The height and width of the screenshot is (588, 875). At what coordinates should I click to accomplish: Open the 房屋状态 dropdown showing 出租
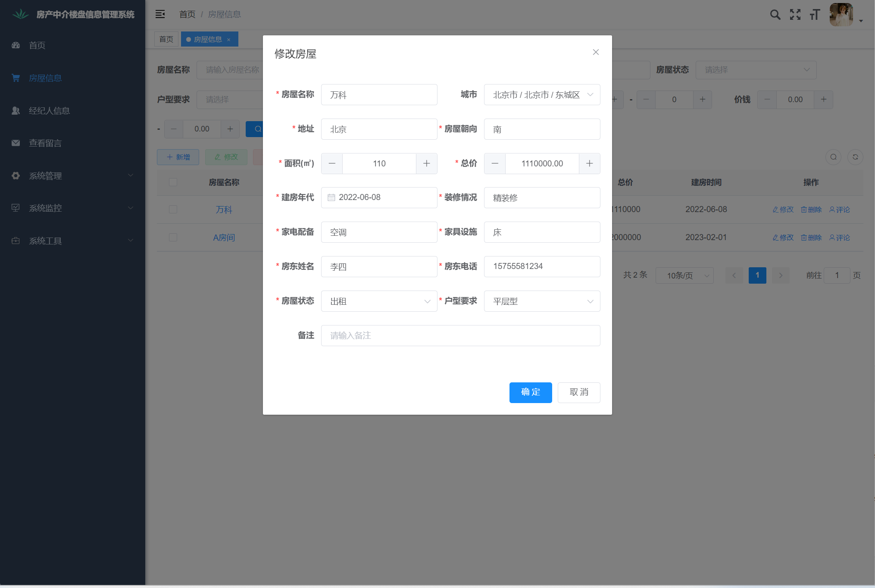click(x=379, y=301)
